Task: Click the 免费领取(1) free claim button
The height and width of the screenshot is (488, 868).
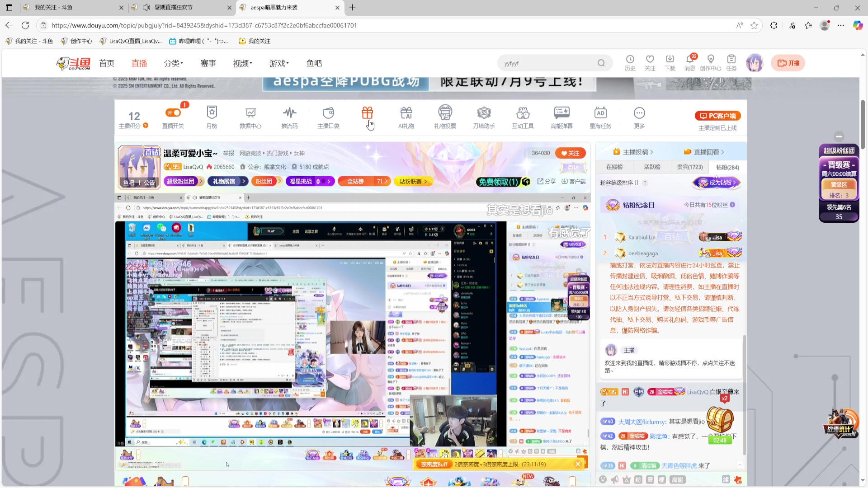Action: [x=503, y=182]
